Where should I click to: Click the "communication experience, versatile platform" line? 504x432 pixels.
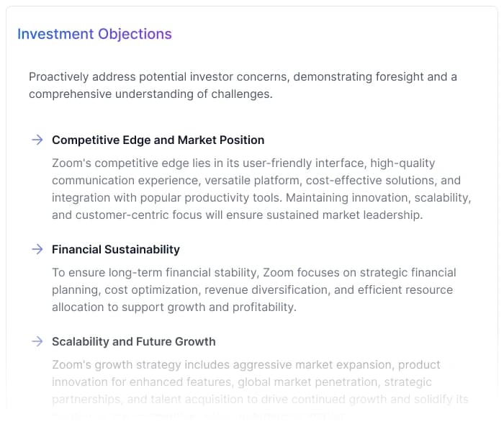click(x=256, y=180)
